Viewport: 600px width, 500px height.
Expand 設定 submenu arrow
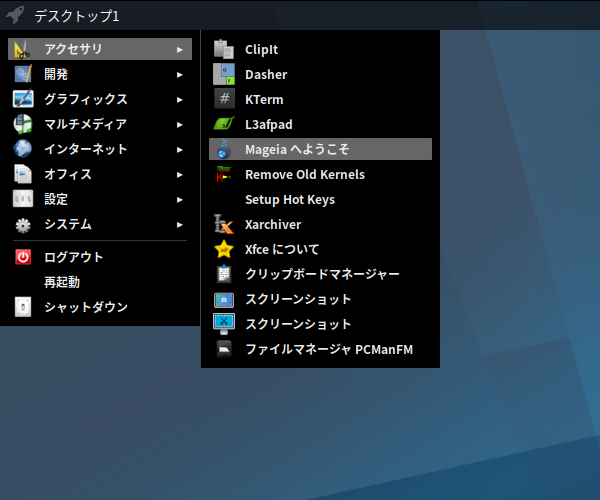point(179,200)
